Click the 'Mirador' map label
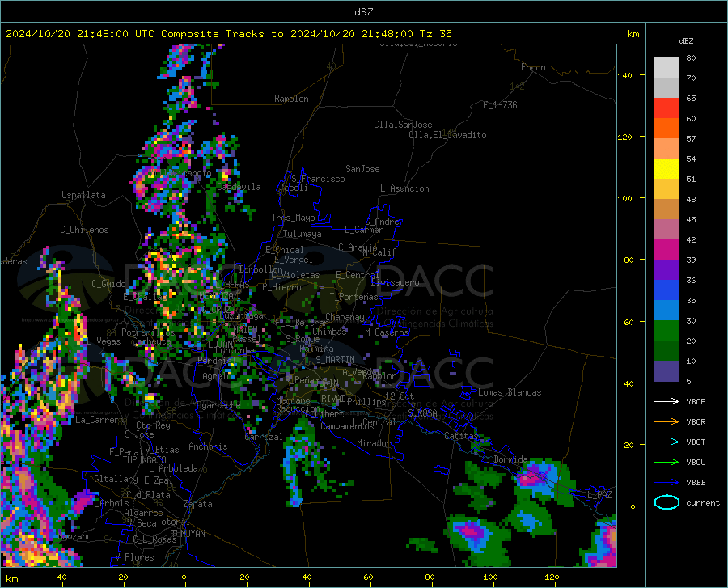 pos(374,443)
